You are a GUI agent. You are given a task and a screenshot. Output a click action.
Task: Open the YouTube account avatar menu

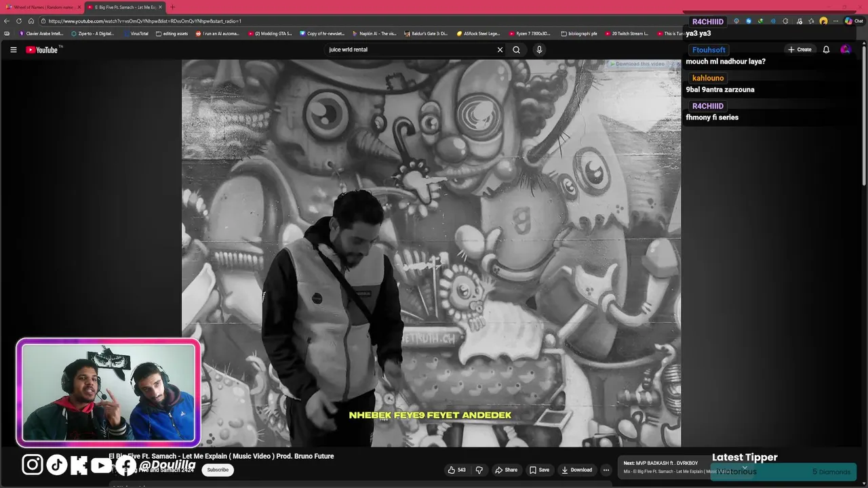[x=845, y=49]
